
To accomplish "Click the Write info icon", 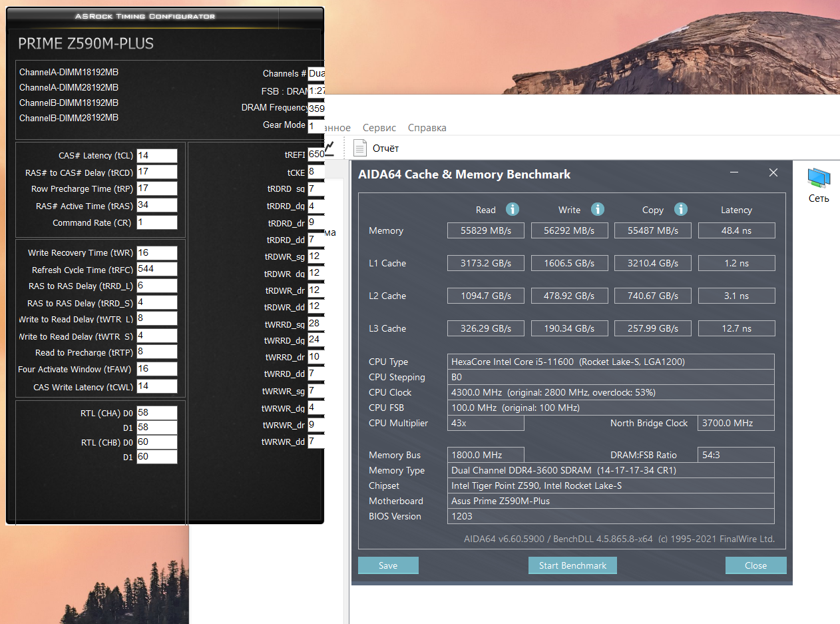I will pyautogui.click(x=598, y=209).
